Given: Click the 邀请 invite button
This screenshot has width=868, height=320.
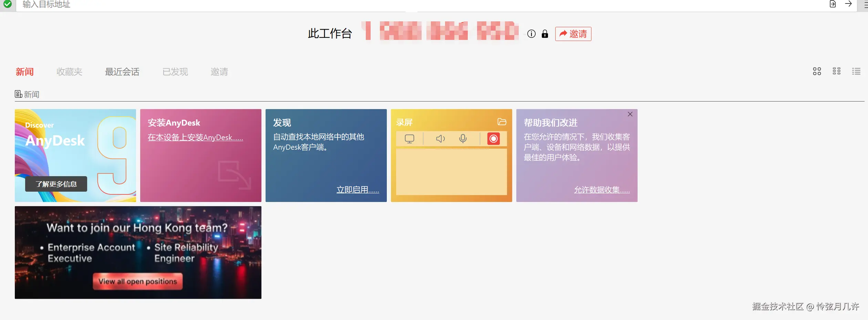Looking at the screenshot, I should (573, 34).
